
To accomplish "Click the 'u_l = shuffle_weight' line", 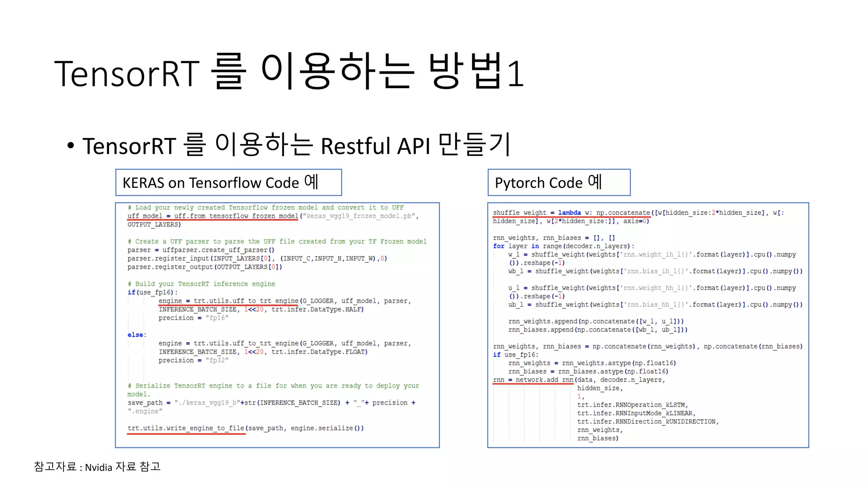I will (x=652, y=288).
